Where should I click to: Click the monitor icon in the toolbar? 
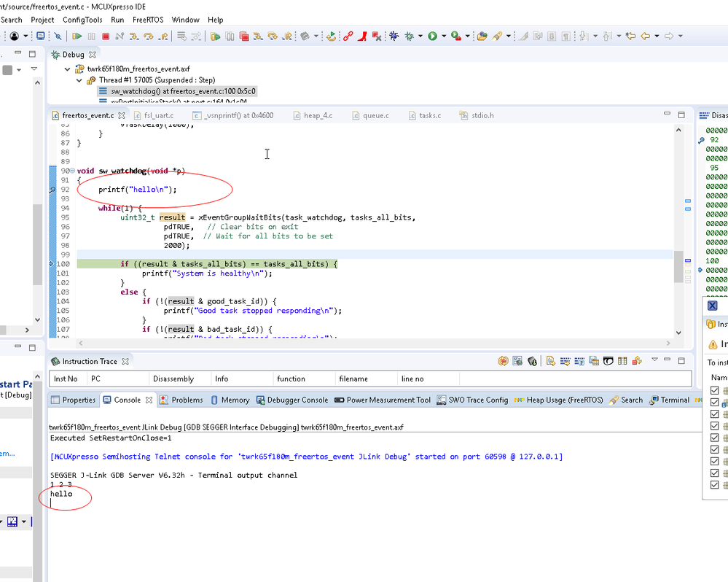41,36
